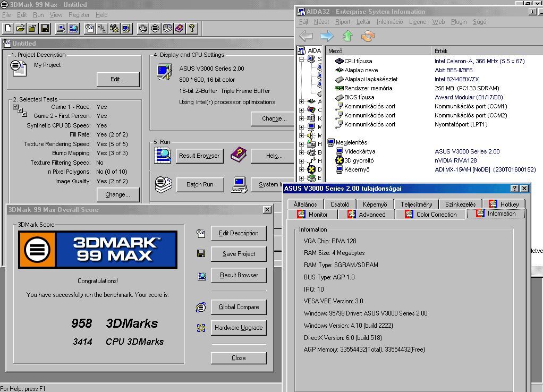
Task: Click the AIDA32 back arrow
Action: [x=306, y=36]
